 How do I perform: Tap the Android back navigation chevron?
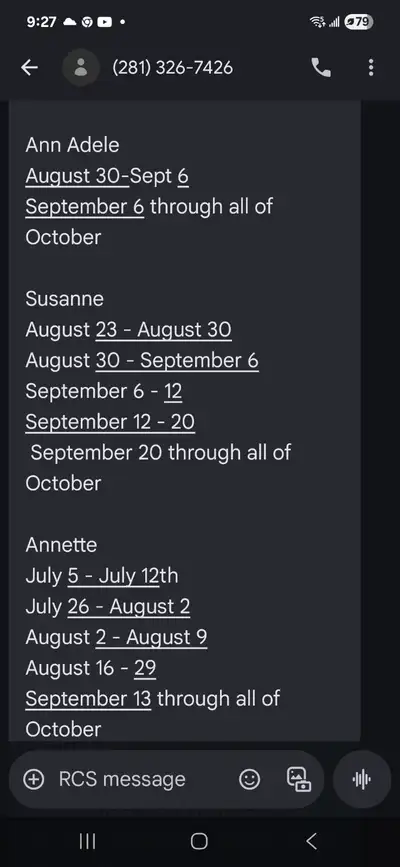tap(311, 842)
